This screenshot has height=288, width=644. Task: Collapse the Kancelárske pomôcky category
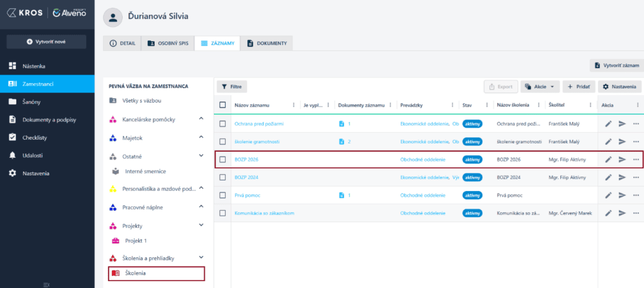point(201,119)
